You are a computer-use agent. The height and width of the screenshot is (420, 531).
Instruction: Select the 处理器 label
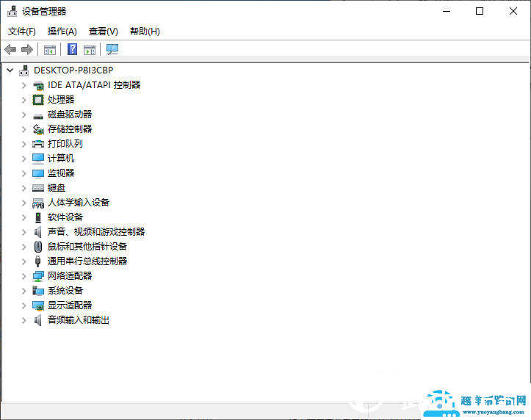(61, 100)
